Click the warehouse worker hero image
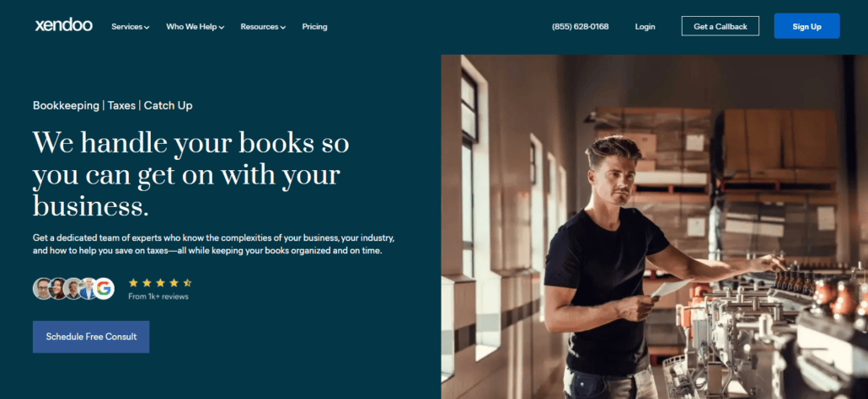 [x=654, y=226]
